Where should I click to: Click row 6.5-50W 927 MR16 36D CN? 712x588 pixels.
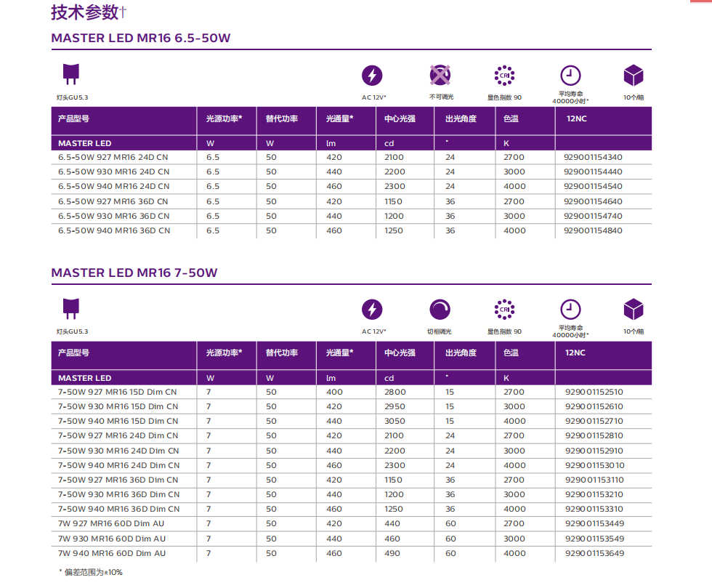(352, 201)
